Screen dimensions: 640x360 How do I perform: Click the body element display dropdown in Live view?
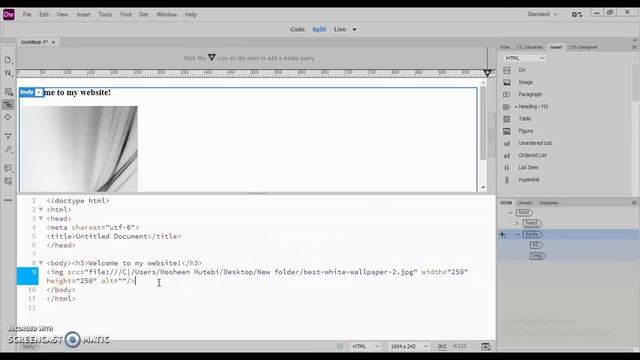39,93
